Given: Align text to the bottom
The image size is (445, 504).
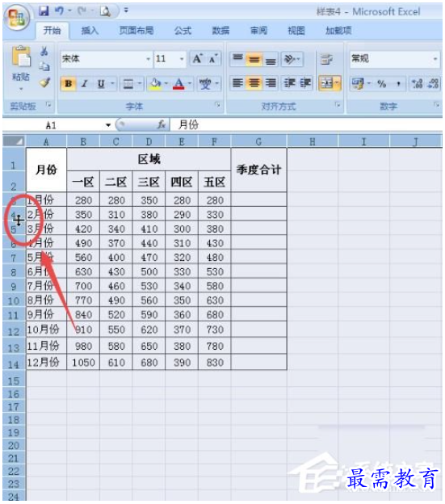Looking at the screenshot, I should [x=271, y=60].
